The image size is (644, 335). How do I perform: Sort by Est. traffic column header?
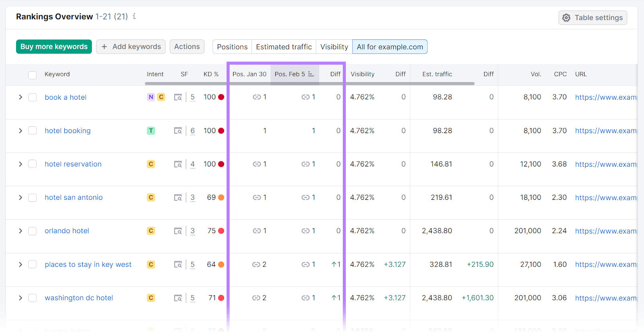coord(437,74)
